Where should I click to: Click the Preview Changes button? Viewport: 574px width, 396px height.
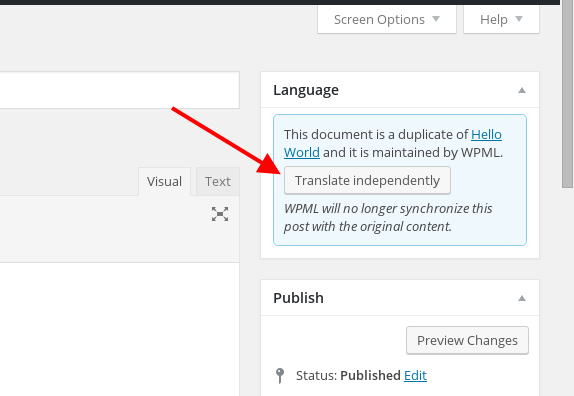click(467, 340)
